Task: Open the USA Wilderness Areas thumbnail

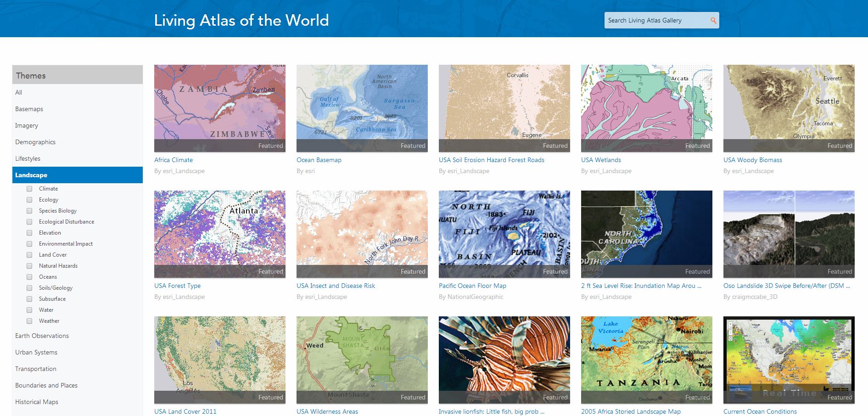Action: (362, 360)
